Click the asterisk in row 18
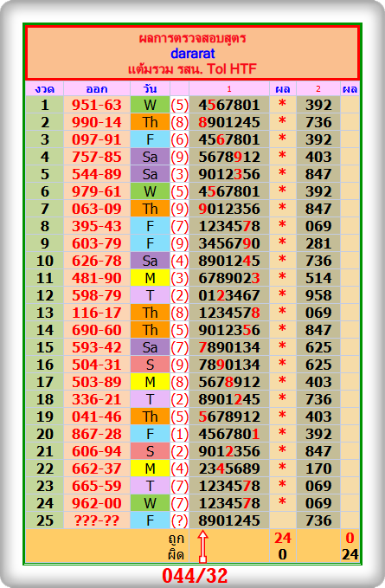Screen dimensions: 385x588 (x=282, y=398)
